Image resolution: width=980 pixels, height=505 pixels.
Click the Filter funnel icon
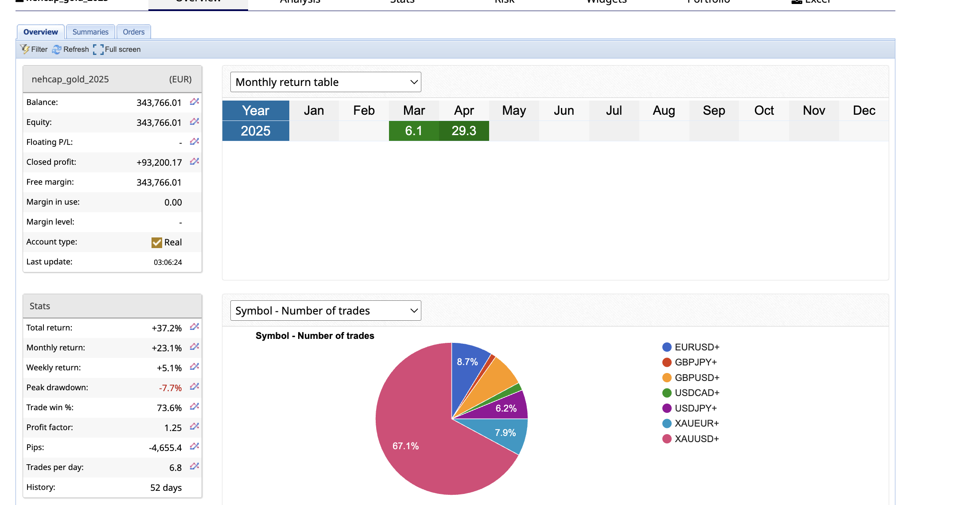(24, 49)
